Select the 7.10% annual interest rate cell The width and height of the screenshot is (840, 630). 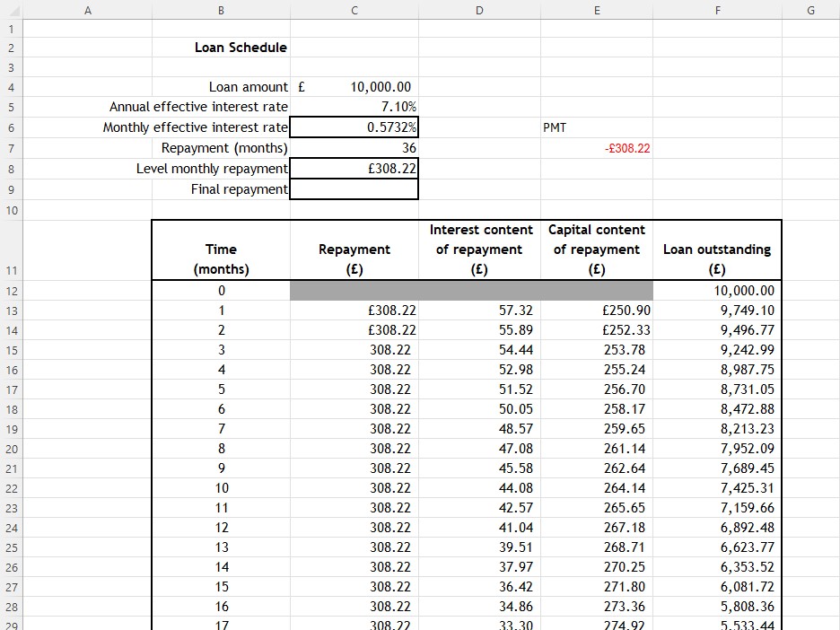(354, 107)
